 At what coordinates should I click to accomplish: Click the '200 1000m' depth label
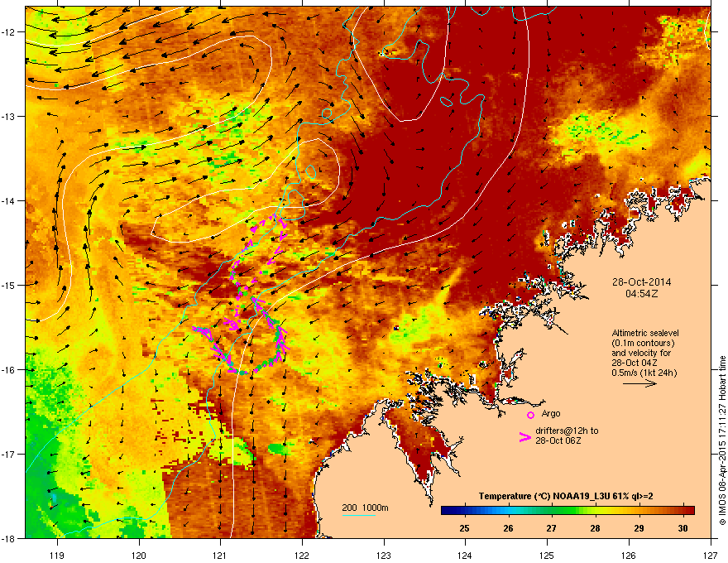click(365, 508)
